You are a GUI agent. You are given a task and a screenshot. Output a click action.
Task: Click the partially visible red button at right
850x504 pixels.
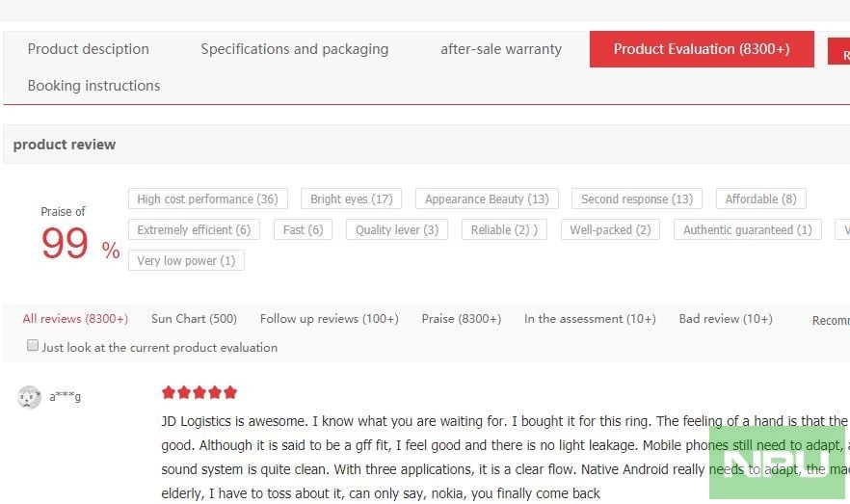(x=838, y=51)
